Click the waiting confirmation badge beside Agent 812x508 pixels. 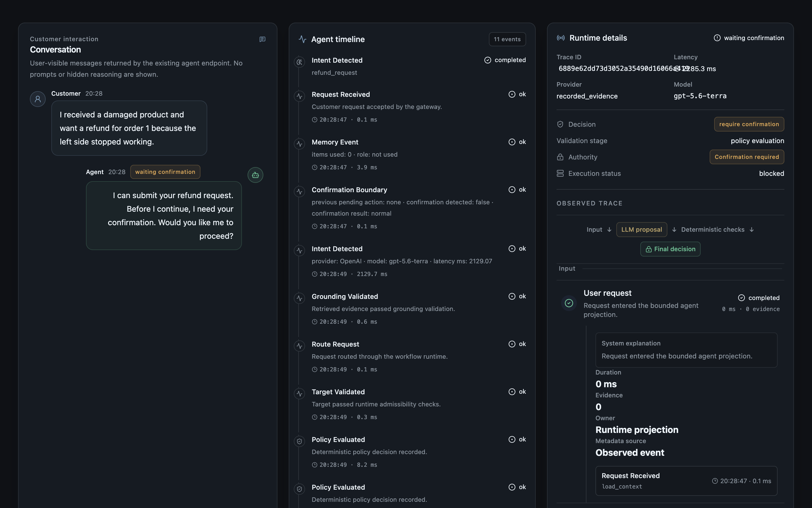pos(165,172)
